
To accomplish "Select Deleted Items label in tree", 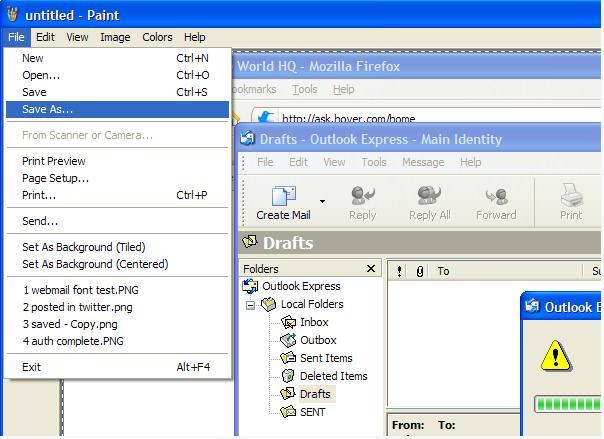I will (x=334, y=376).
